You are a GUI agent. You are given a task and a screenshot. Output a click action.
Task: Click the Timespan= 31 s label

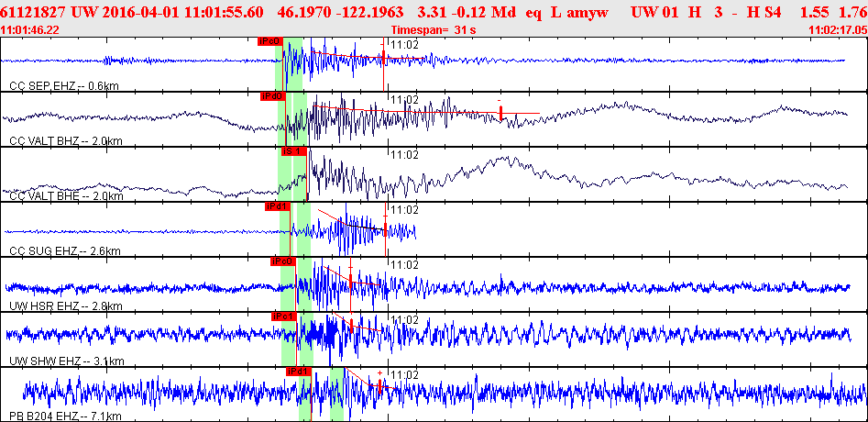[434, 30]
